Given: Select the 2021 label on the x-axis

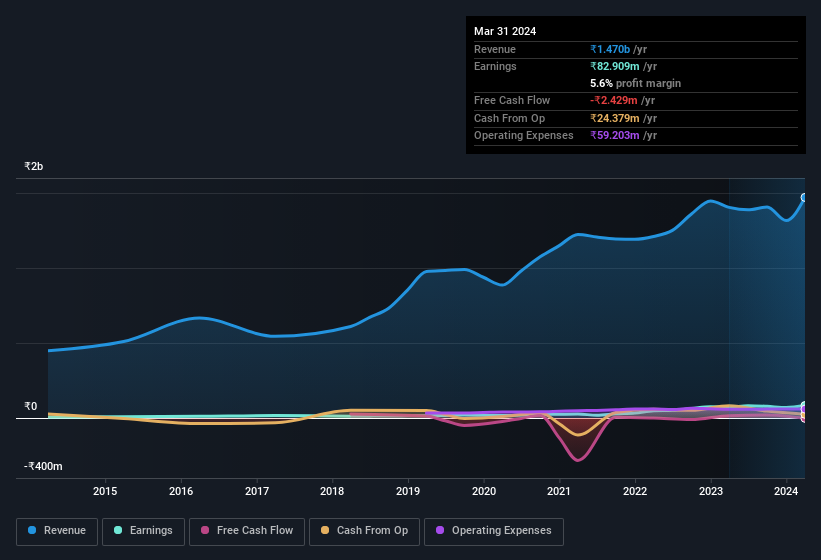Looking at the screenshot, I should (559, 491).
